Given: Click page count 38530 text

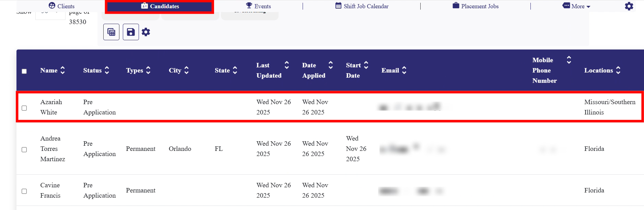Looking at the screenshot, I should tap(78, 22).
